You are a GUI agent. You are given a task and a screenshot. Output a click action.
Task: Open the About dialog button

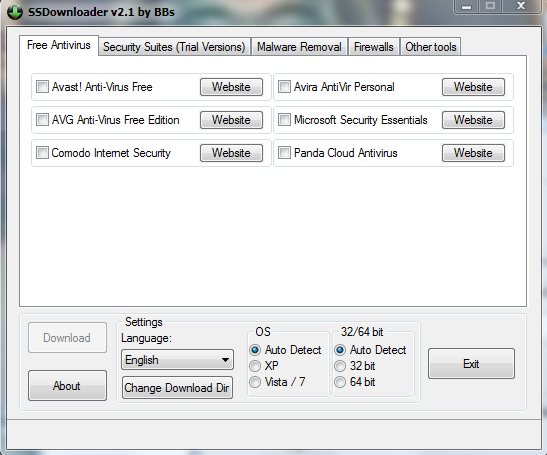(67, 386)
